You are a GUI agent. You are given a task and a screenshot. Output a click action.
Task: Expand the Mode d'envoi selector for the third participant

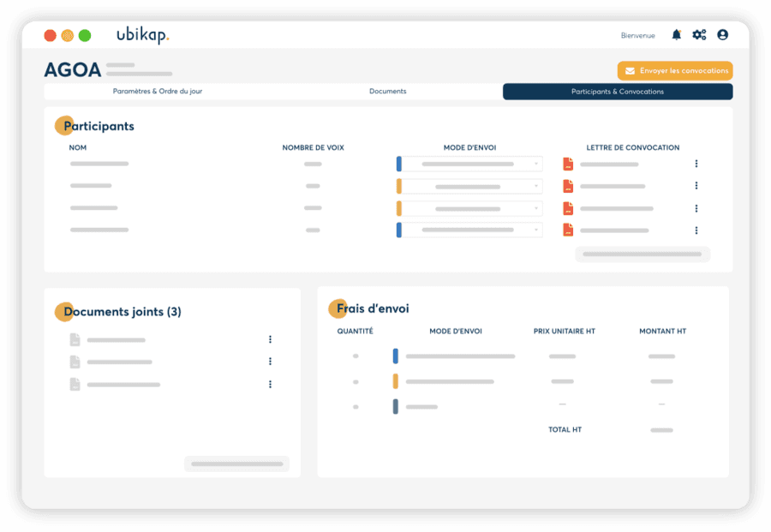tap(469, 207)
